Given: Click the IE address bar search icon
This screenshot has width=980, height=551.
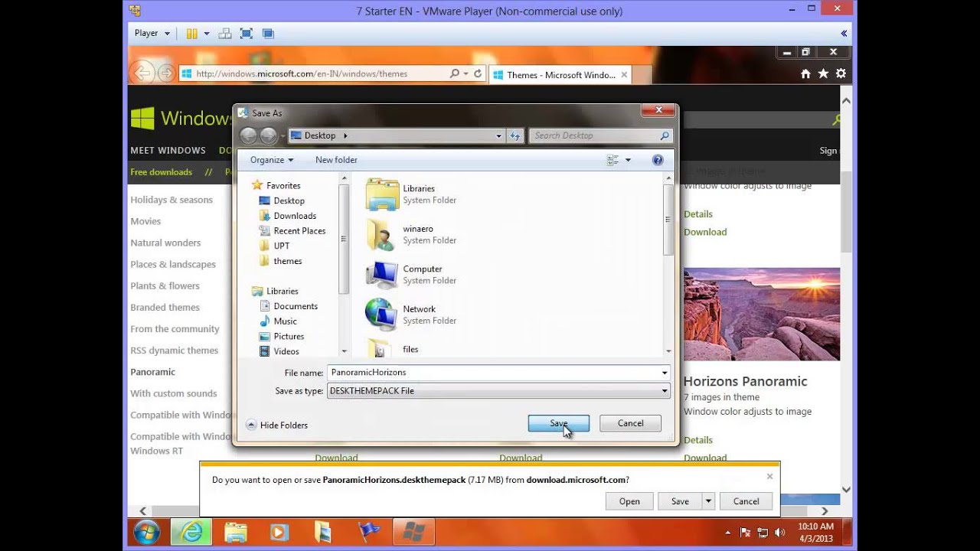Looking at the screenshot, I should 455,74.
